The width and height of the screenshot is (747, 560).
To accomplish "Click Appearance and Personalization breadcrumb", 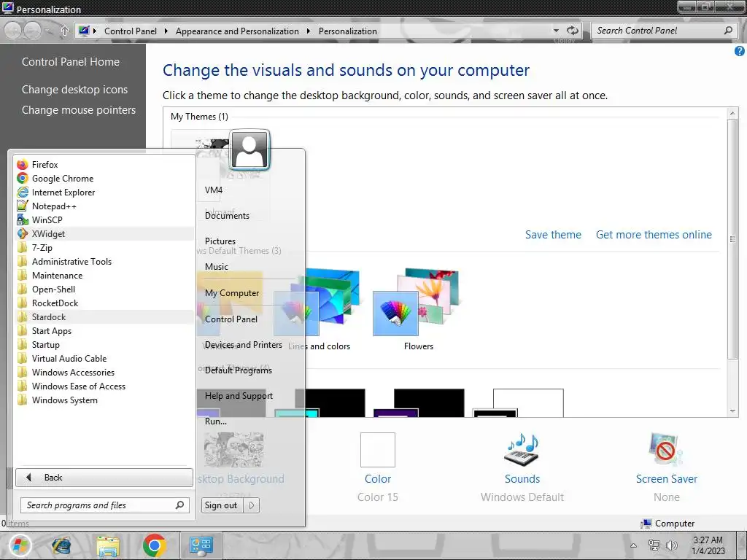I will 237,31.
